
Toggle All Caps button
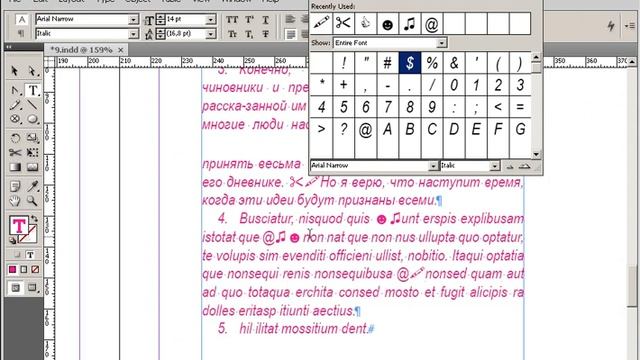232,20
